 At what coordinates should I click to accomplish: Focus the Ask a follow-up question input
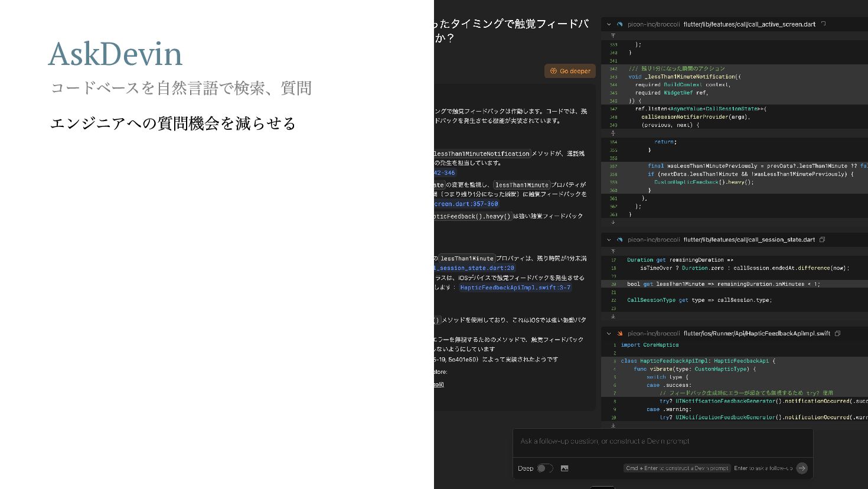point(663,442)
